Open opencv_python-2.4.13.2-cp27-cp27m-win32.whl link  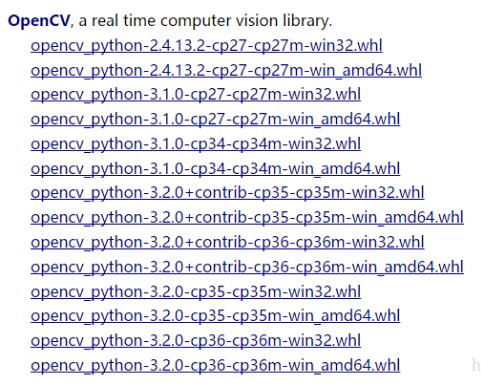point(206,46)
